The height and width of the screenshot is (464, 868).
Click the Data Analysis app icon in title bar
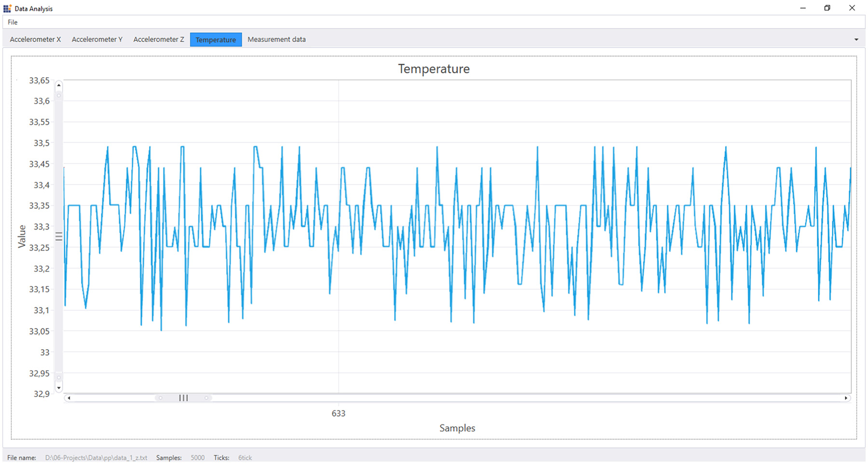point(7,8)
